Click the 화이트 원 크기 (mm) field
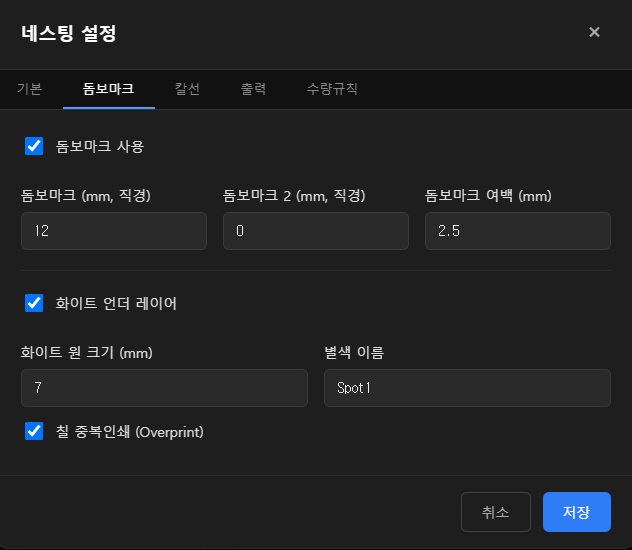Screen dimensions: 632x550 tap(164, 388)
